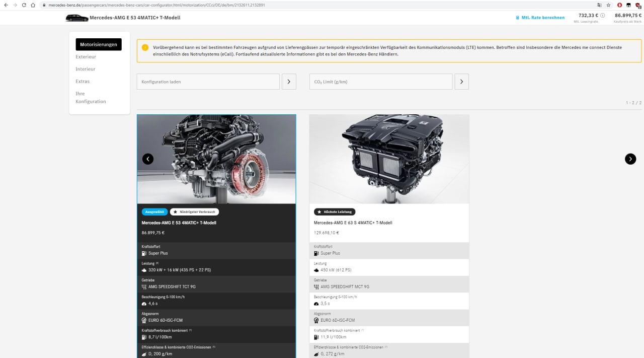Bookmark this page with the star icon
This screenshot has width=644, height=358.
(x=608, y=5)
